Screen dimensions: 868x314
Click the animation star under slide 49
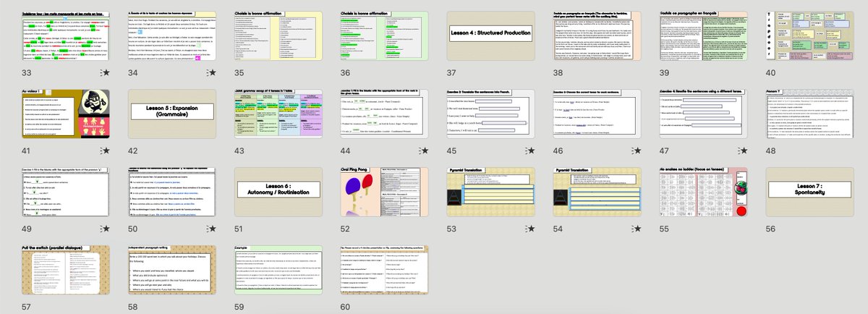[106, 228]
